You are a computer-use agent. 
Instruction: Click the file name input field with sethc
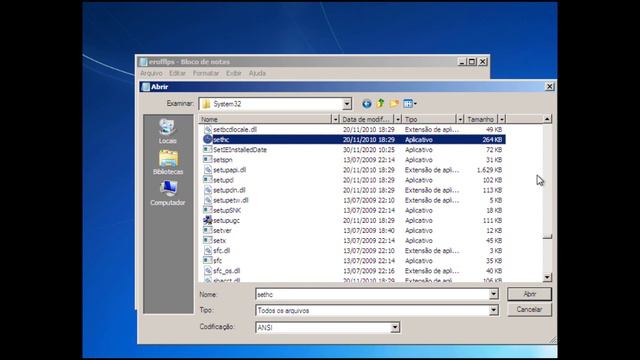click(372, 294)
